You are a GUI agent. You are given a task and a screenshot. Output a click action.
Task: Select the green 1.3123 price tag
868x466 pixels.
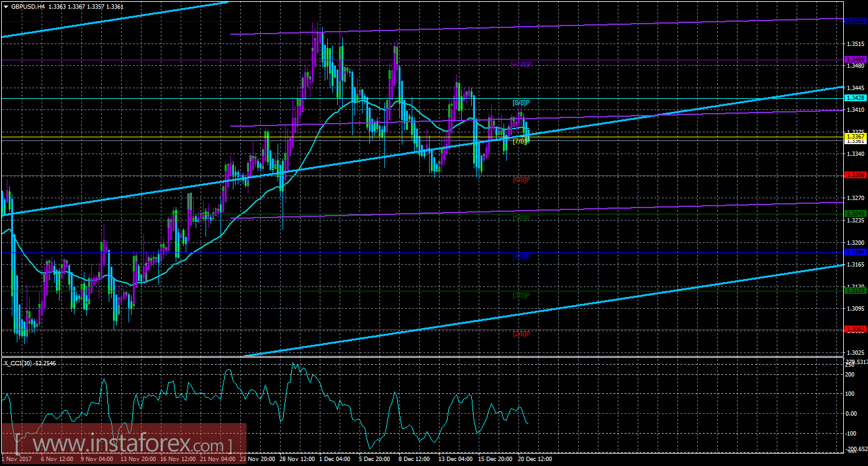point(855,291)
